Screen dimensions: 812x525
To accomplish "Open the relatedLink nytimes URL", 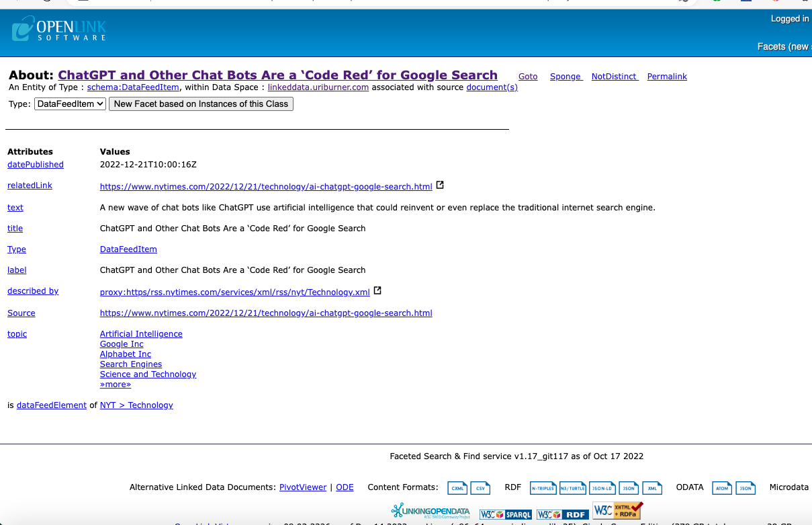I will 266,187.
